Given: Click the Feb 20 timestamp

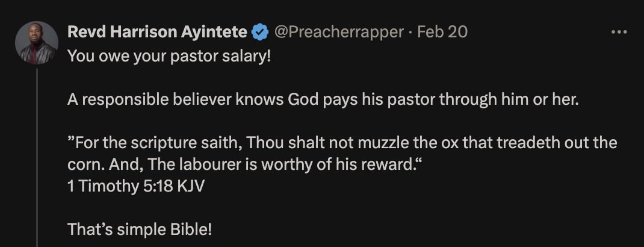Looking at the screenshot, I should coord(442,32).
